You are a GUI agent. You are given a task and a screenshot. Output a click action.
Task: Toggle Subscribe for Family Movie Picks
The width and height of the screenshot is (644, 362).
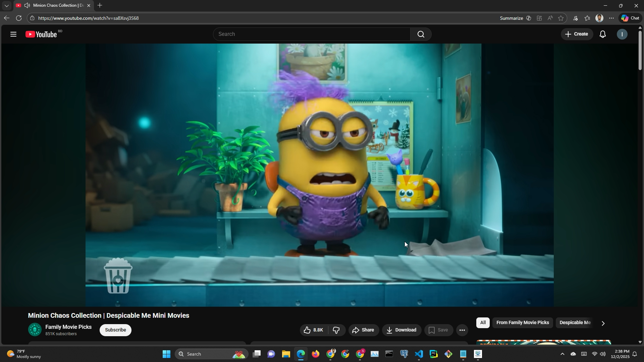(x=115, y=330)
